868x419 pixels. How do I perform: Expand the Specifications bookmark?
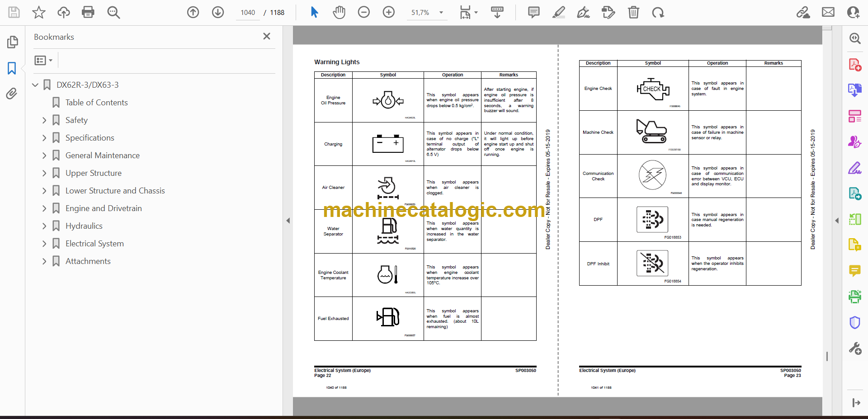pyautogui.click(x=44, y=138)
